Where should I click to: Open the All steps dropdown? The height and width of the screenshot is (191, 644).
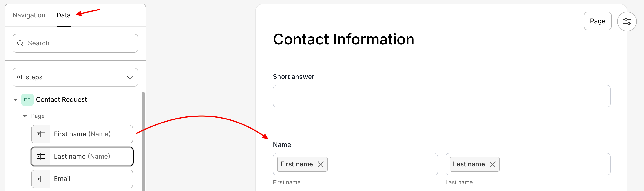(x=75, y=77)
